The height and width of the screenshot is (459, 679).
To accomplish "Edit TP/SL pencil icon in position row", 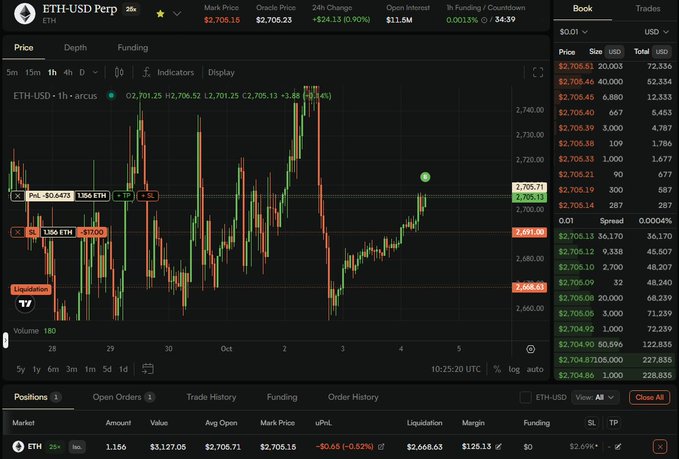I will click(x=618, y=446).
